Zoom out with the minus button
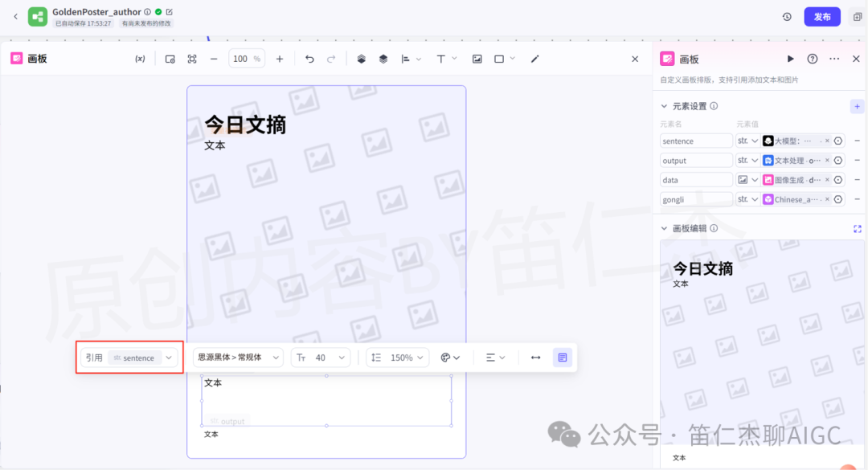 coord(214,59)
